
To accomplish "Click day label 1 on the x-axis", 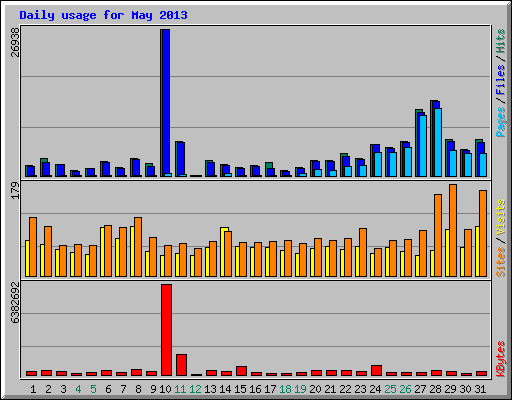I will [x=33, y=389].
